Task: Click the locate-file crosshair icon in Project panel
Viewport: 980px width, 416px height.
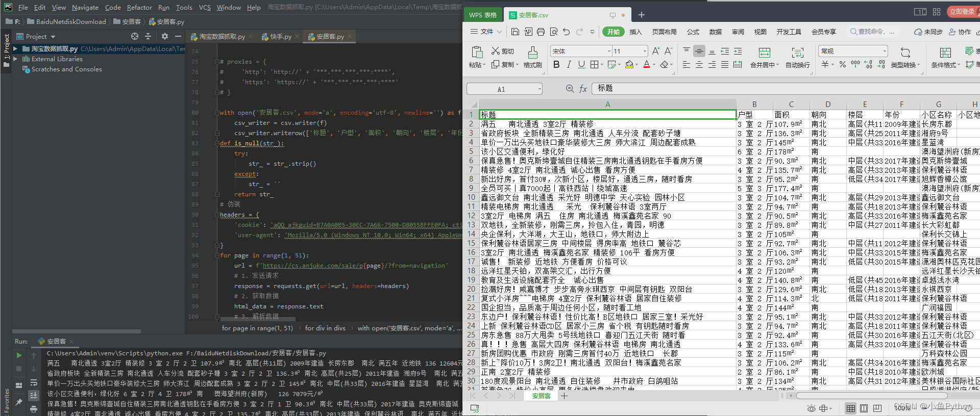Action: (x=135, y=36)
